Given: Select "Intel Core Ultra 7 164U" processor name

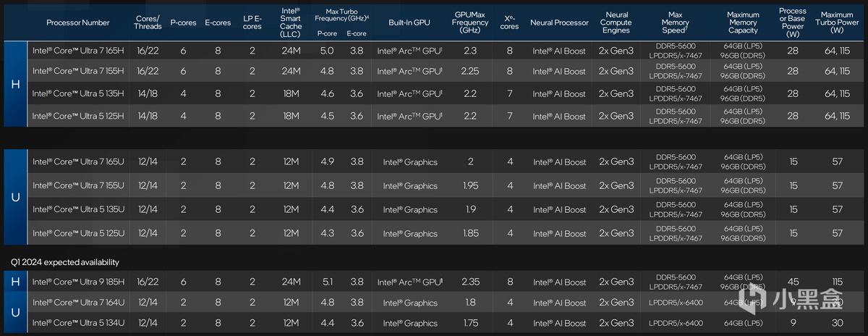Looking at the screenshot, I should (79, 303).
